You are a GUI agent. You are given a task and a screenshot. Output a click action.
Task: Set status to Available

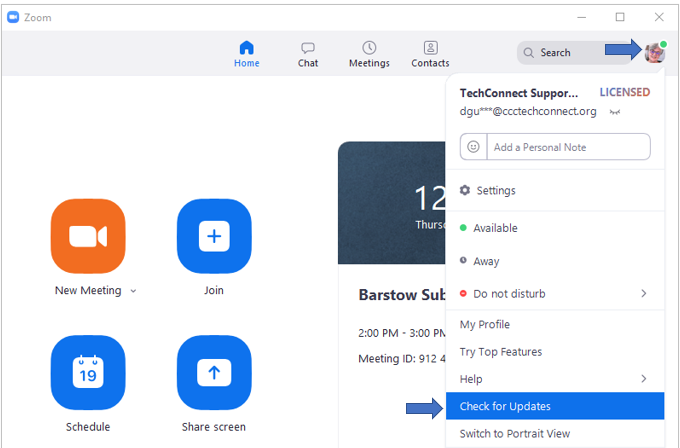click(x=555, y=228)
